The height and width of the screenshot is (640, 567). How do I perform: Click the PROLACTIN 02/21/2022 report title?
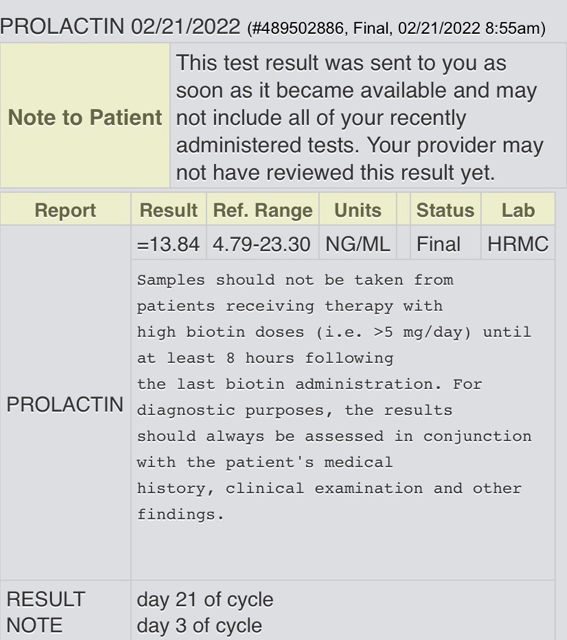tap(120, 27)
